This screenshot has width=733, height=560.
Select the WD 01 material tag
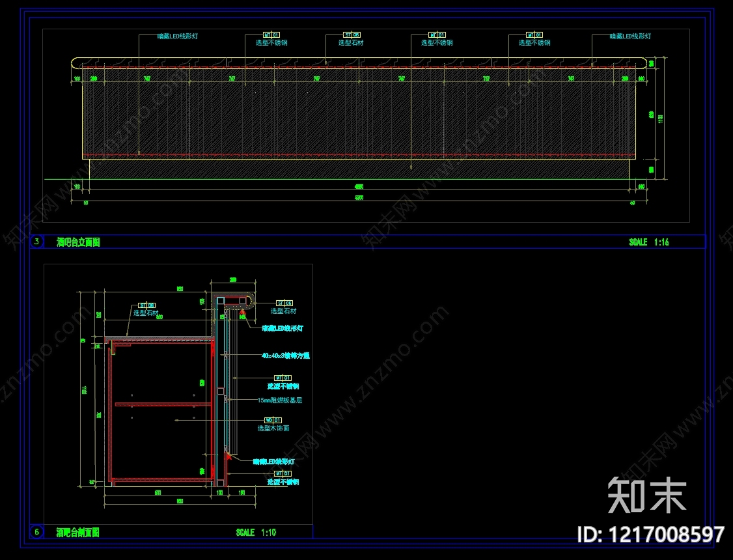pyautogui.click(x=273, y=420)
